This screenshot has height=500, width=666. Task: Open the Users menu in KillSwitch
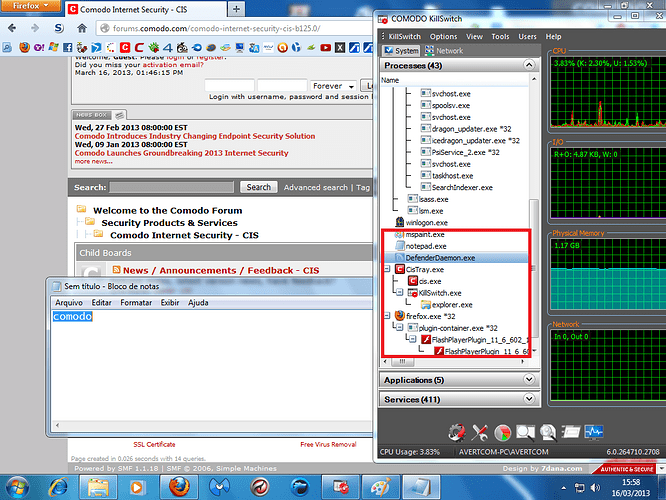[527, 37]
